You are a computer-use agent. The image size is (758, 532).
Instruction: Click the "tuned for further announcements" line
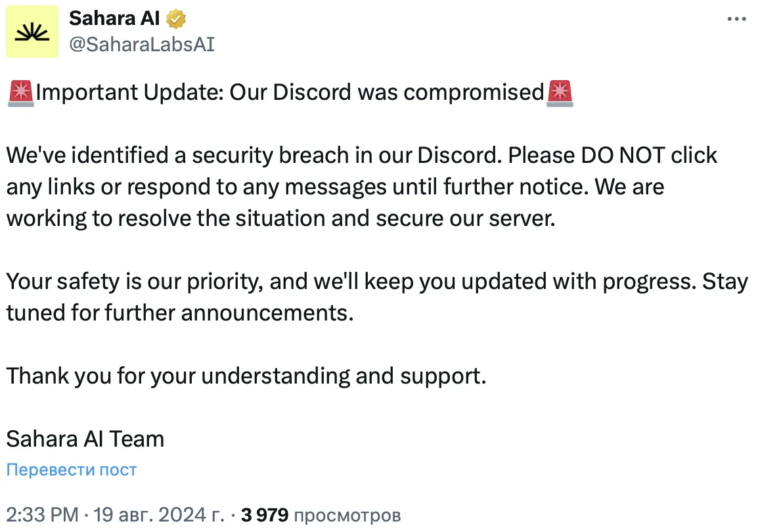tap(180, 313)
